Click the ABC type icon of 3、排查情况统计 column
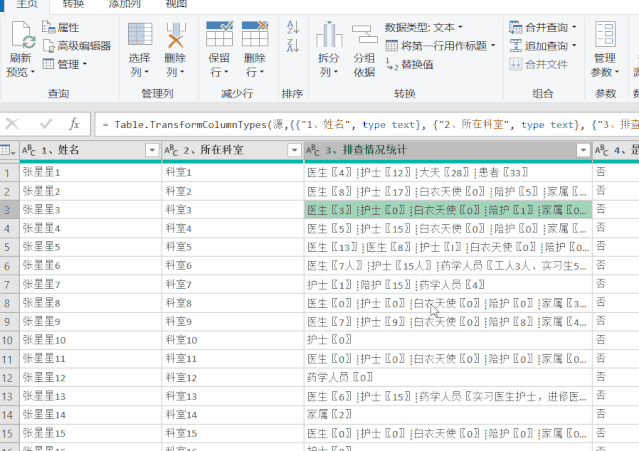 click(313, 150)
